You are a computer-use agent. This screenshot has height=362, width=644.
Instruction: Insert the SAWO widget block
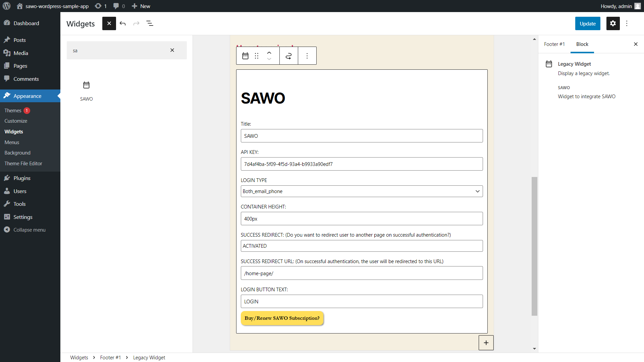(86, 91)
